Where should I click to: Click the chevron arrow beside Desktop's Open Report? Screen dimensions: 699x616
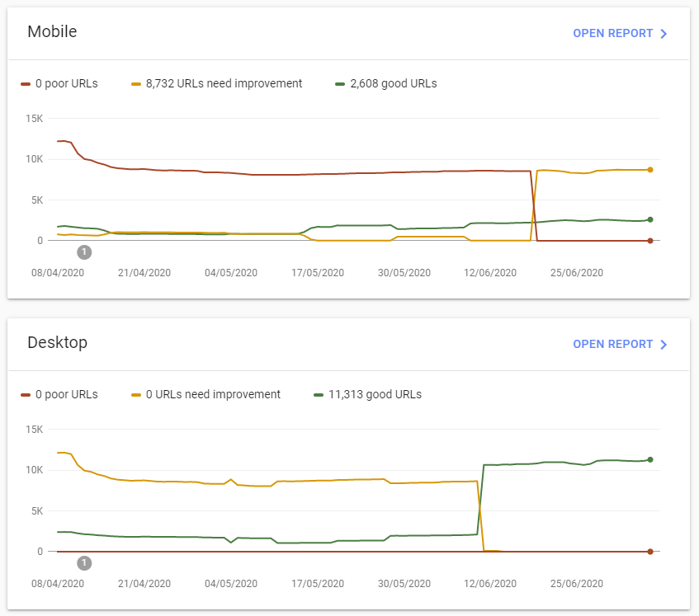[x=664, y=345]
